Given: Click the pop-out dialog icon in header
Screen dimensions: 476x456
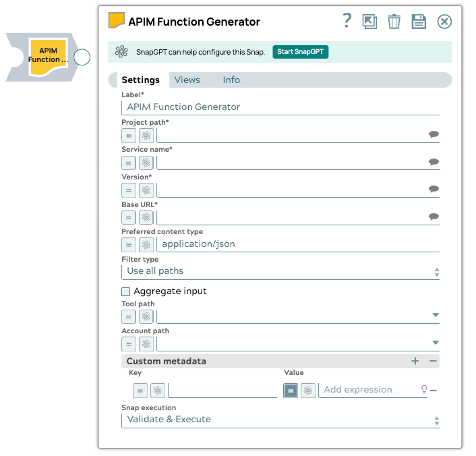Looking at the screenshot, I should 369,22.
